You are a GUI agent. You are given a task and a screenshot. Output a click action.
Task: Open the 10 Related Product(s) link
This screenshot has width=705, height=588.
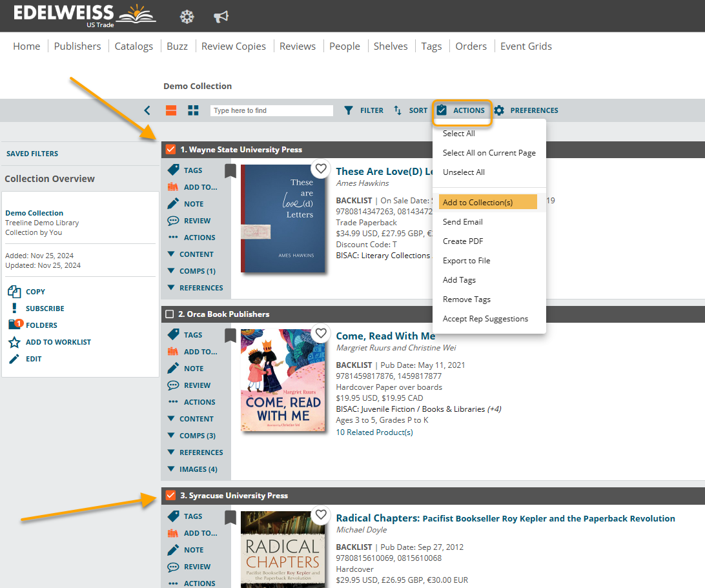[x=374, y=432]
